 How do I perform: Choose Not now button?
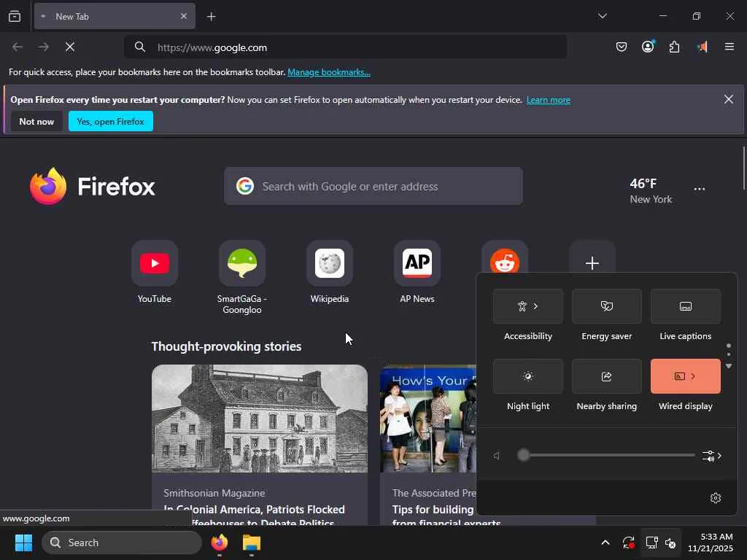pos(36,122)
